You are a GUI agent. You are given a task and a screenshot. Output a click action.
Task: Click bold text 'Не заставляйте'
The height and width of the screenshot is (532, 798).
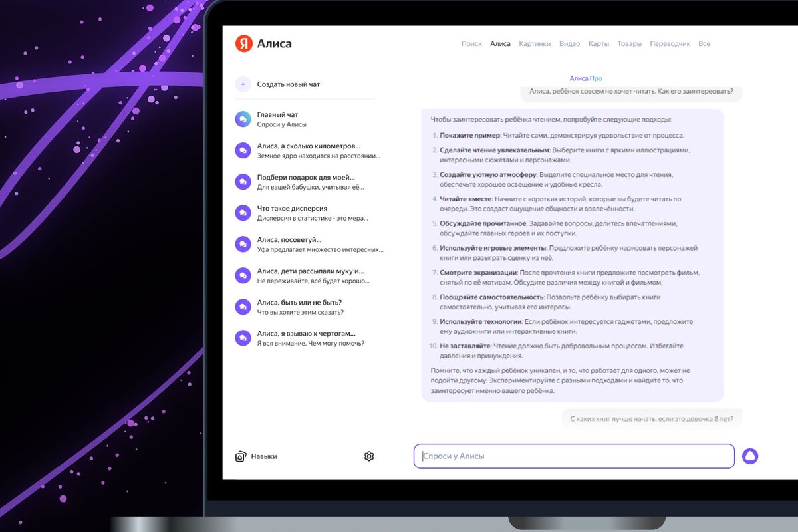(465, 346)
